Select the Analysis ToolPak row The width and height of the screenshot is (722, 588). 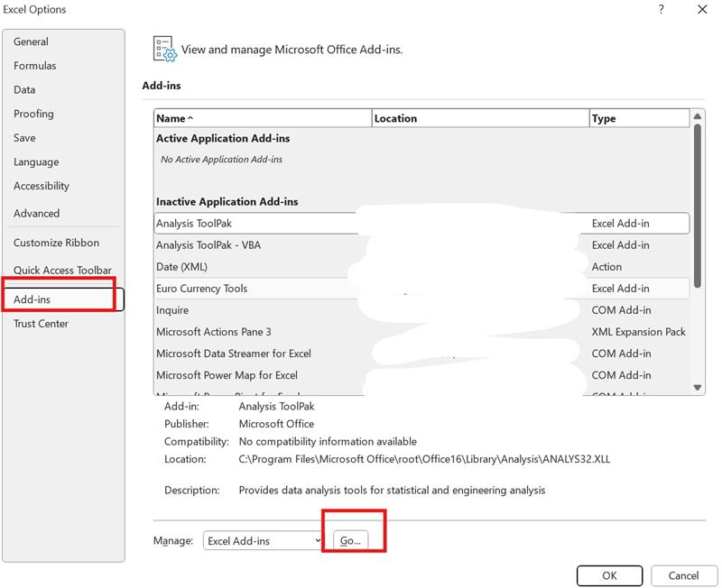tap(421, 224)
